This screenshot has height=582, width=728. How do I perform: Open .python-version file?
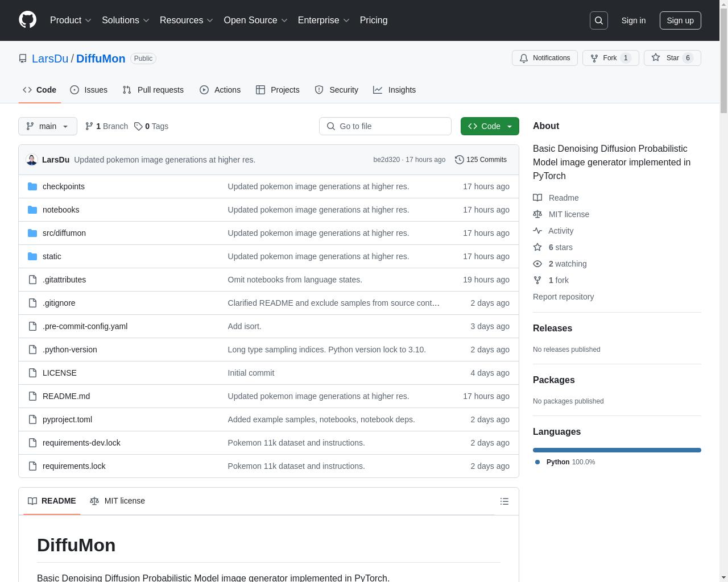(69, 350)
